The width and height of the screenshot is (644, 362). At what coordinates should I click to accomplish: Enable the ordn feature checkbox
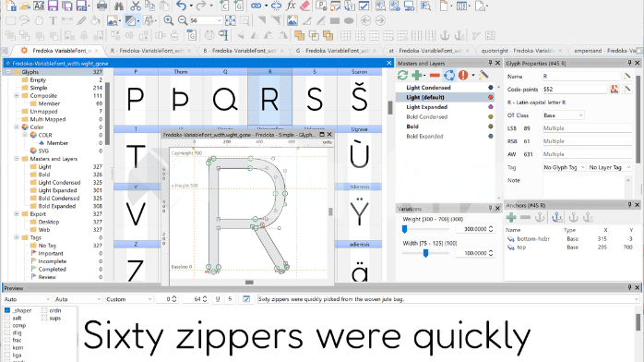pos(44,310)
